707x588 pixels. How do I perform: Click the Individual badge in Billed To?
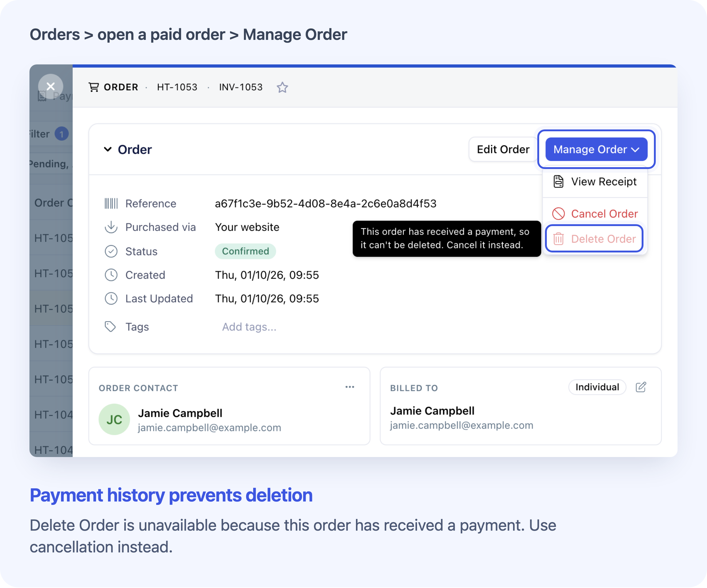[x=597, y=387]
